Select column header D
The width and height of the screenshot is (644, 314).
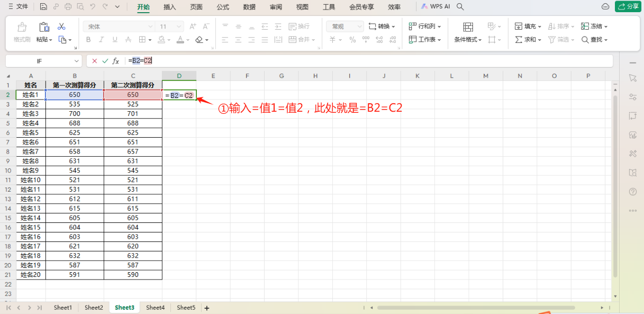(179, 76)
